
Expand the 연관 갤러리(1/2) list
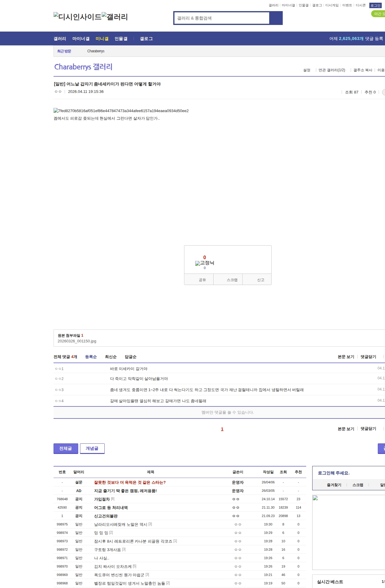coord(331,70)
